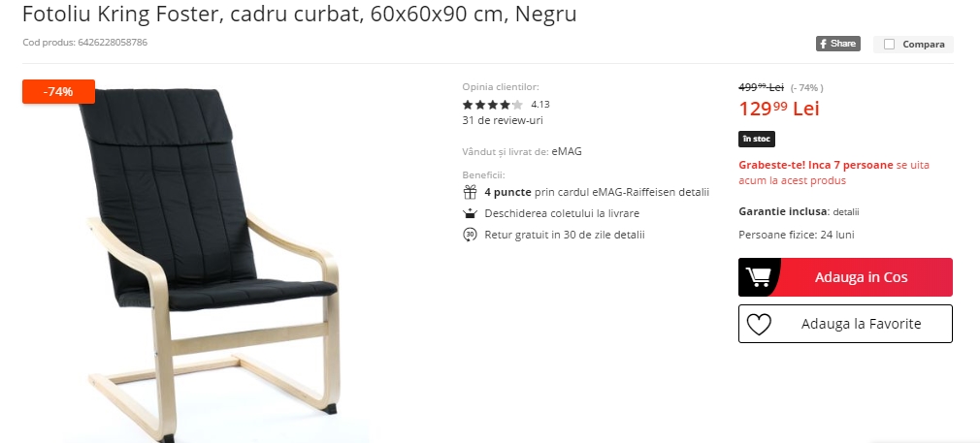Click the Share button label

843,44
